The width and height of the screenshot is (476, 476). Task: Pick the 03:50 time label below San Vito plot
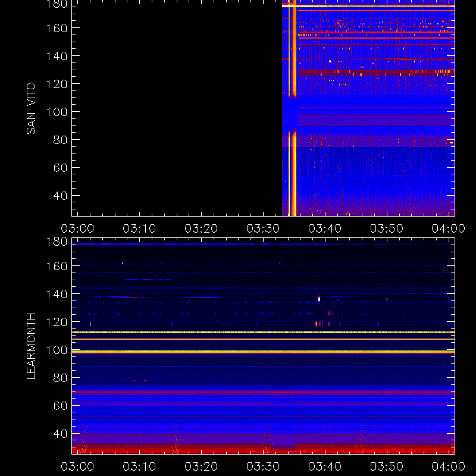click(387, 228)
